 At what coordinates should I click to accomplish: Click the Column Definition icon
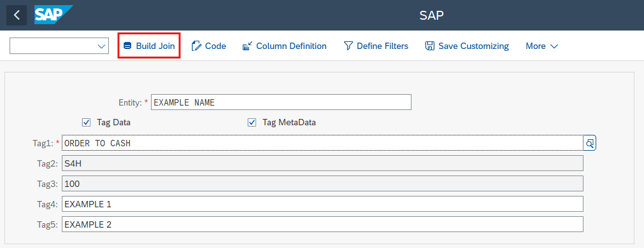(247, 46)
